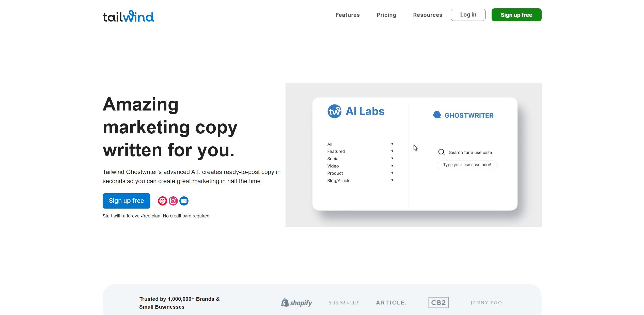Click the Instagram icon
The width and height of the screenshot is (644, 315).
point(173,201)
